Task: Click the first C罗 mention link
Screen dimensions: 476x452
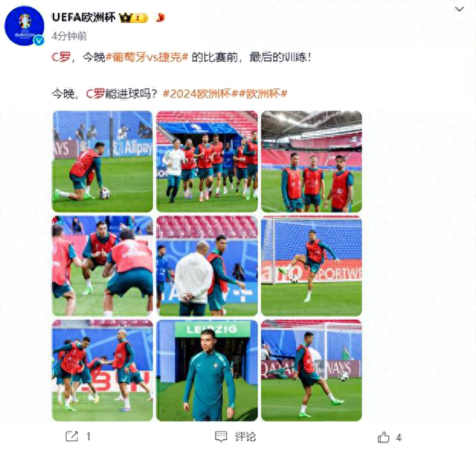Action: pos(61,56)
